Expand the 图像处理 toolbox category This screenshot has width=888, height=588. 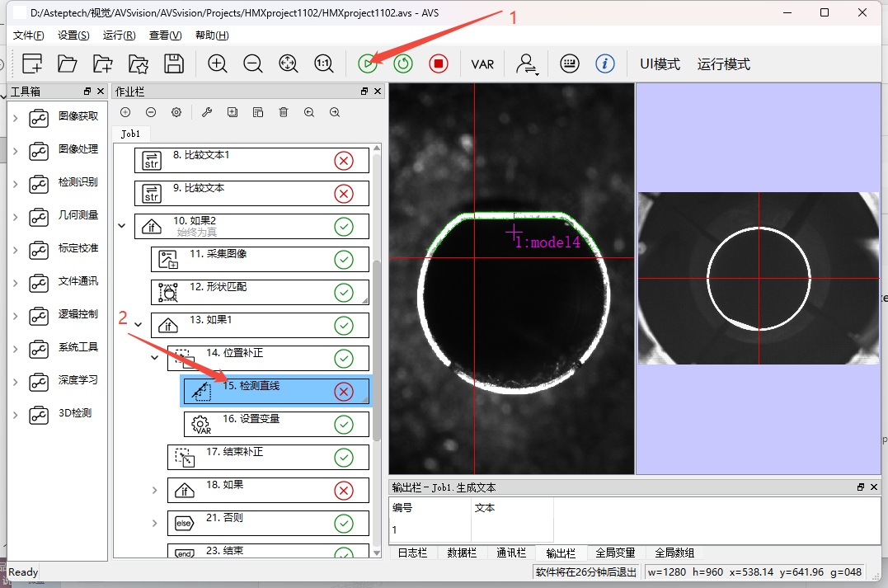(x=15, y=151)
